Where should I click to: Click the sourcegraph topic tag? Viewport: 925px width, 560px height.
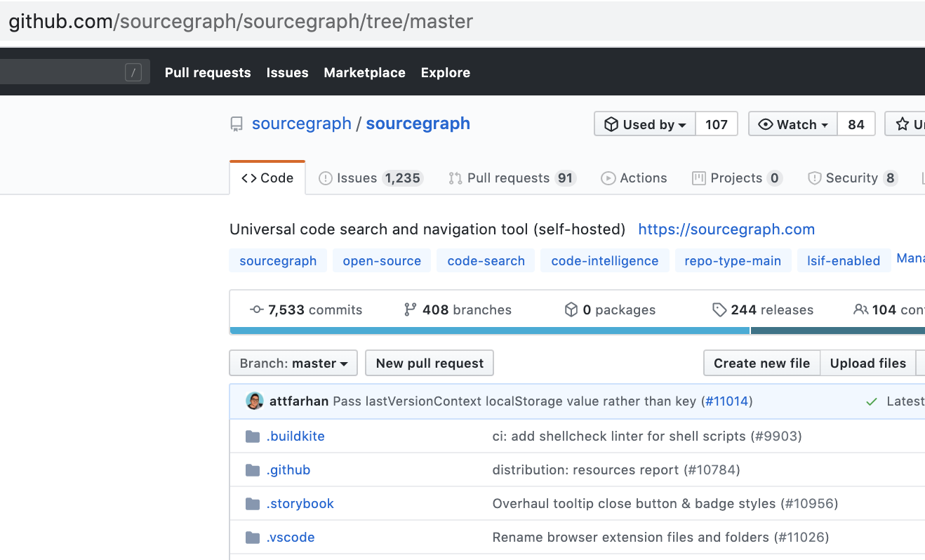(x=278, y=260)
